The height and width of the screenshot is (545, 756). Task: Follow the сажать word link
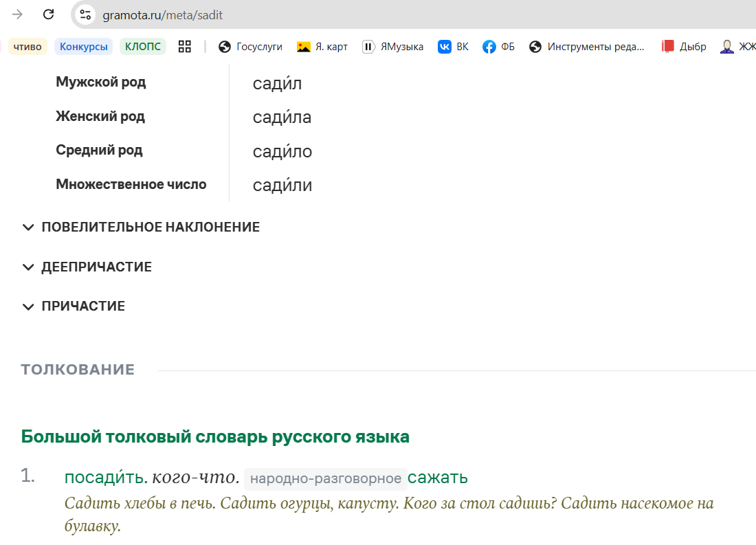(x=438, y=478)
